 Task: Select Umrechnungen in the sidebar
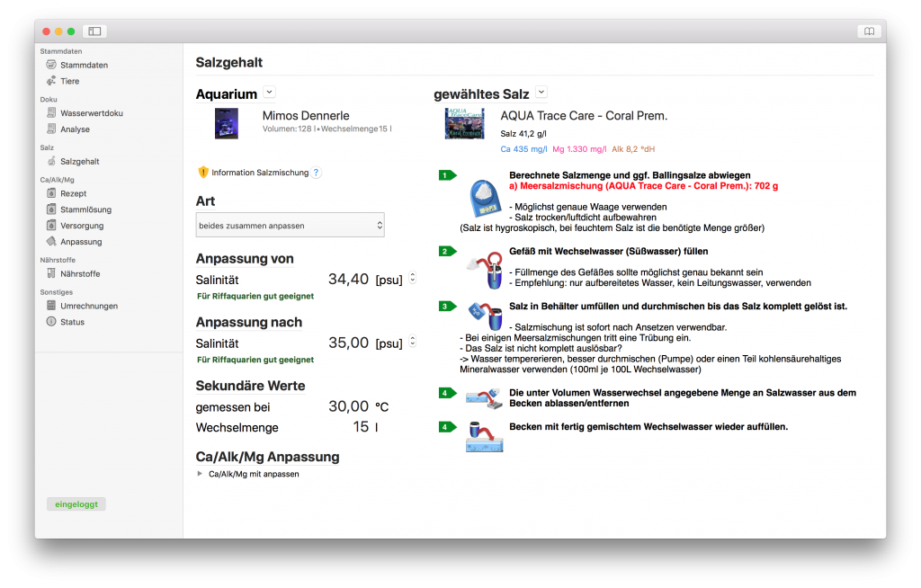pos(89,306)
